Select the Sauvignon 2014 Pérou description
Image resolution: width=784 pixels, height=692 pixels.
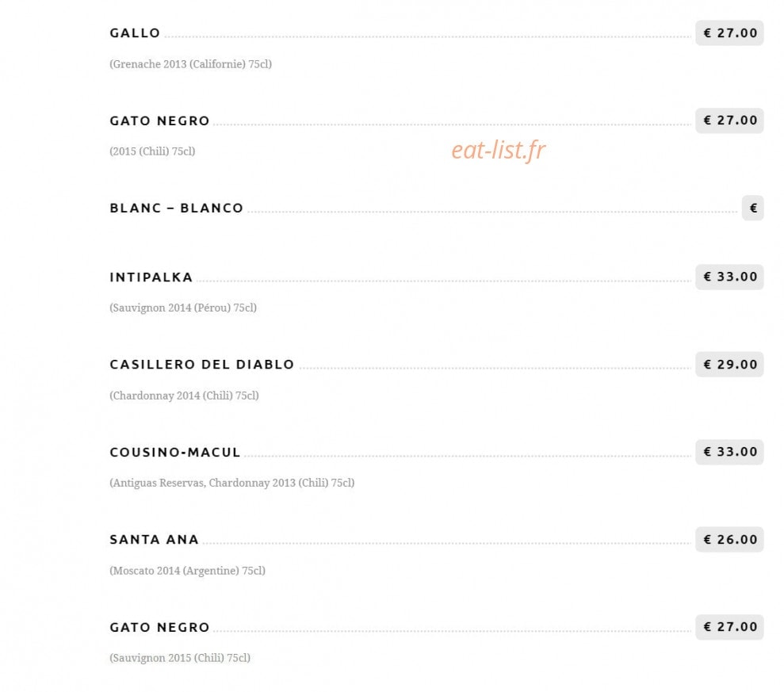click(x=183, y=308)
